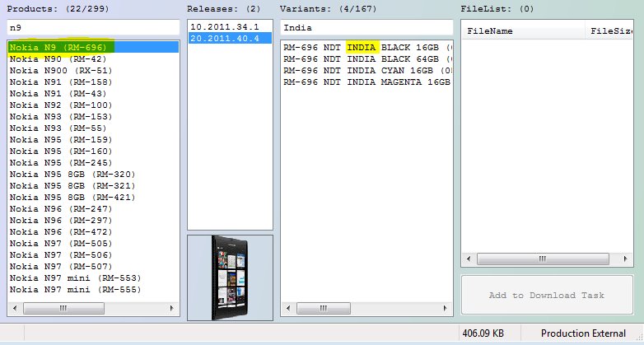
Task: Click the FileSize column header
Action: (x=609, y=30)
